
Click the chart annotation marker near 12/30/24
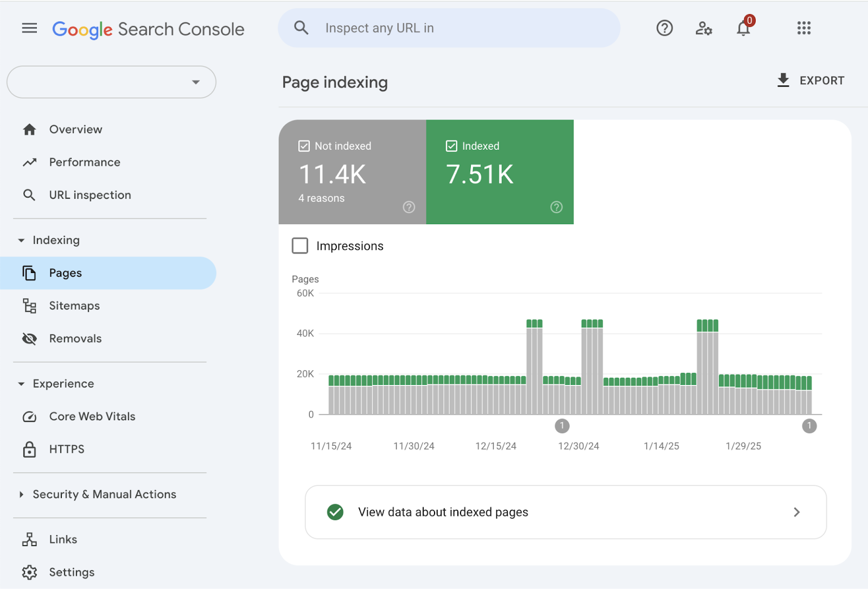[x=562, y=426]
